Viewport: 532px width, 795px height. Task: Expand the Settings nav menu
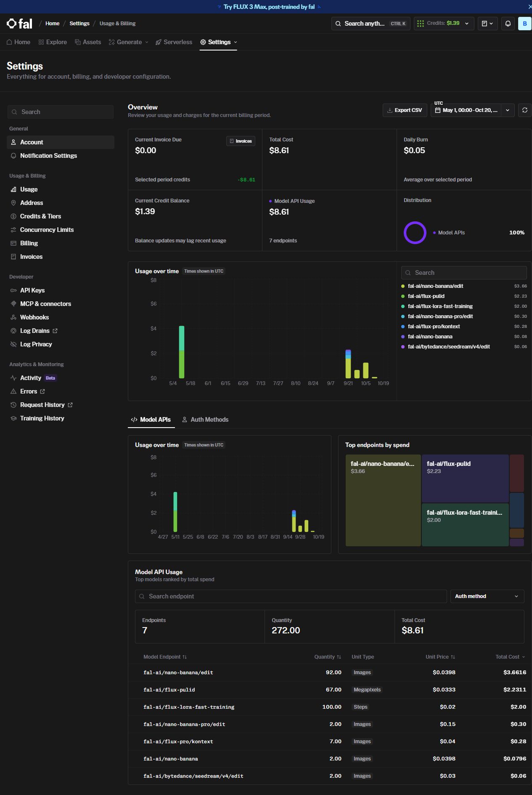tap(219, 42)
